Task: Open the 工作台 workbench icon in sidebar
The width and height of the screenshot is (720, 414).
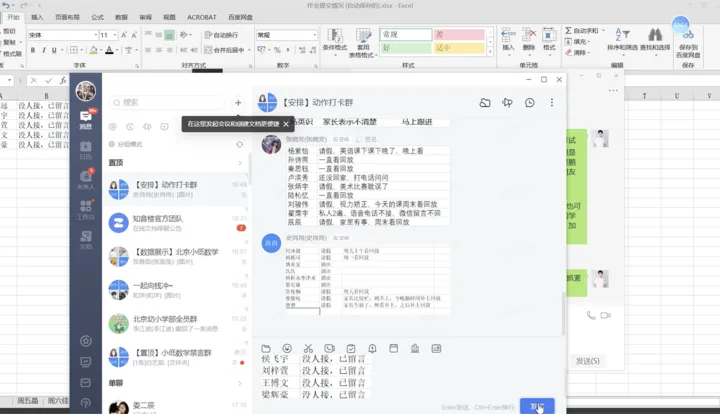Action: [85, 210]
